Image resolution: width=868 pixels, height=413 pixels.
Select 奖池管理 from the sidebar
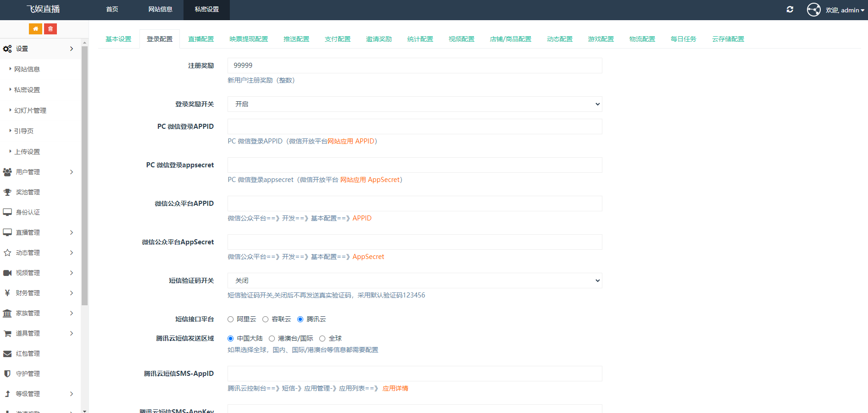tap(28, 192)
